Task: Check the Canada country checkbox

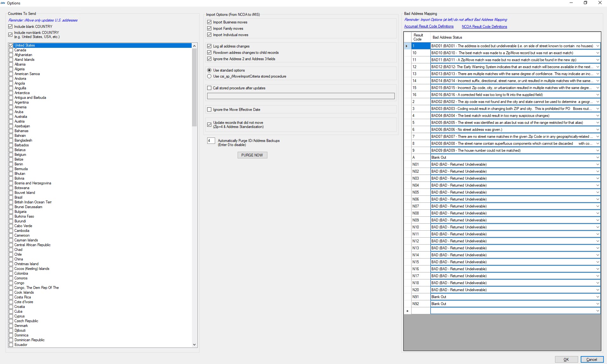Action: coord(11,50)
